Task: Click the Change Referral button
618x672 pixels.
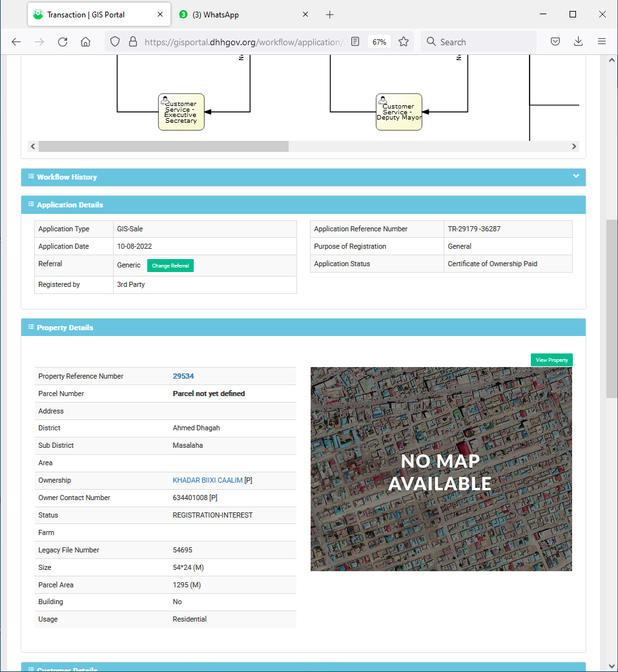Action: 170,266
